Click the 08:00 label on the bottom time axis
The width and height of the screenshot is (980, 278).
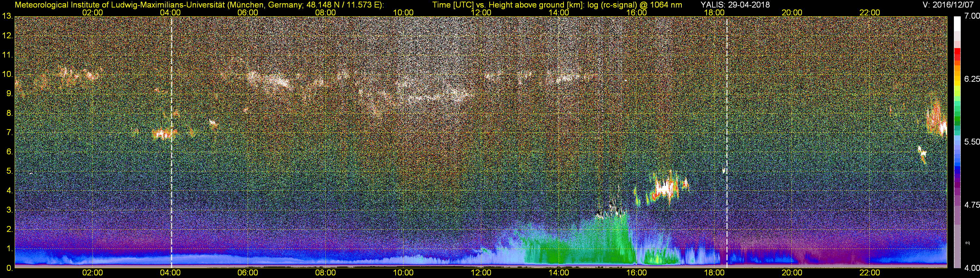[x=326, y=273]
